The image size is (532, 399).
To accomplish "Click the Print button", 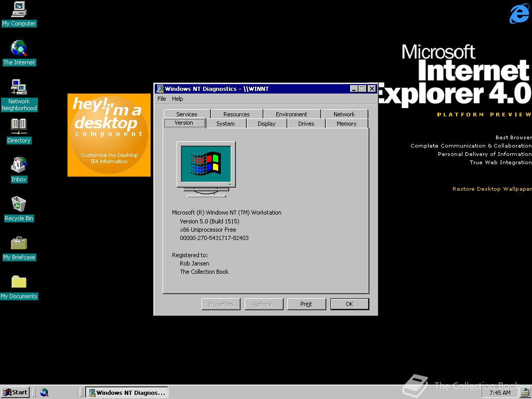I will (x=307, y=304).
